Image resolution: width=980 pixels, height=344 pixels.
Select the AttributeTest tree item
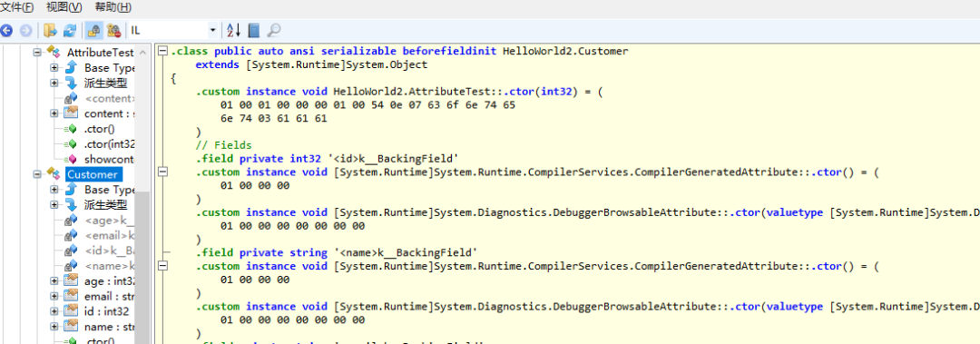(x=100, y=53)
